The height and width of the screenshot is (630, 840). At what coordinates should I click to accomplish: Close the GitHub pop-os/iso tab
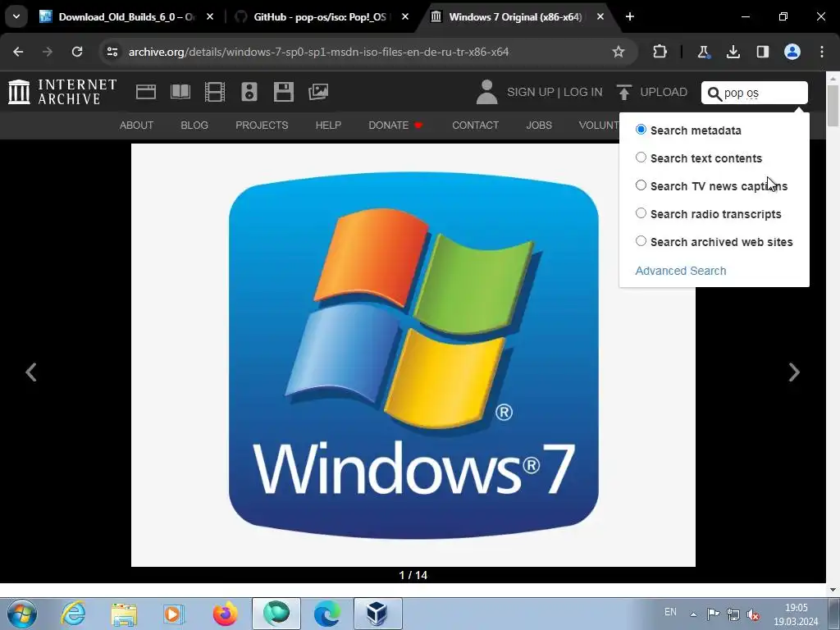click(405, 16)
